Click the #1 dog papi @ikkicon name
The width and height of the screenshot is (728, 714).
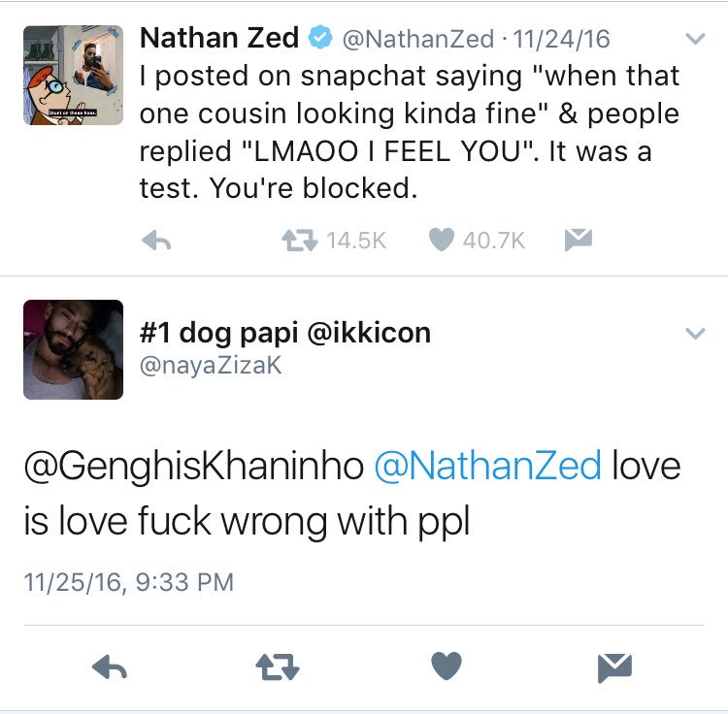285,333
